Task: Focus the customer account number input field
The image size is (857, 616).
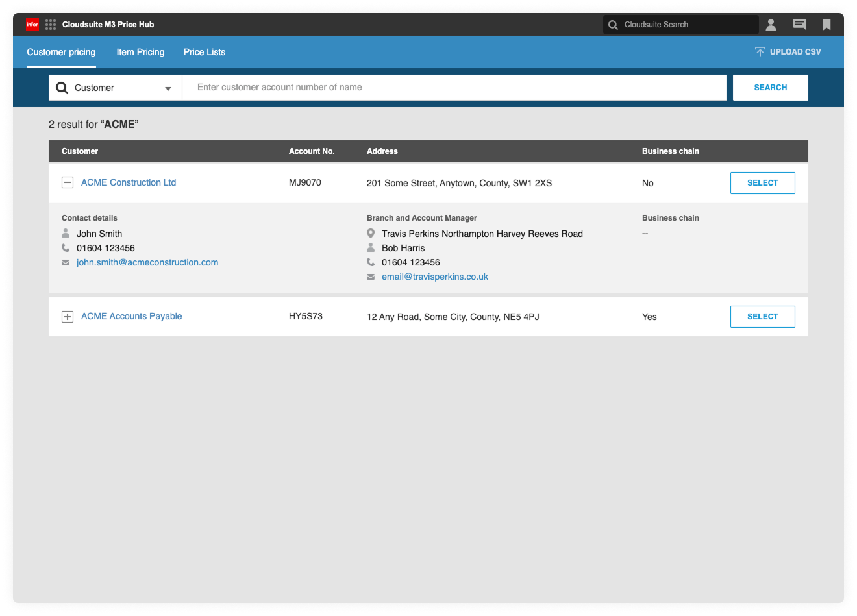Action: tap(454, 88)
